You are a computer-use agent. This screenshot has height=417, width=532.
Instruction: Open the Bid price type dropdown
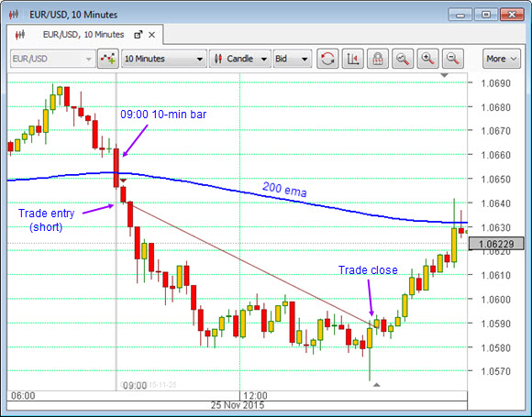click(292, 59)
